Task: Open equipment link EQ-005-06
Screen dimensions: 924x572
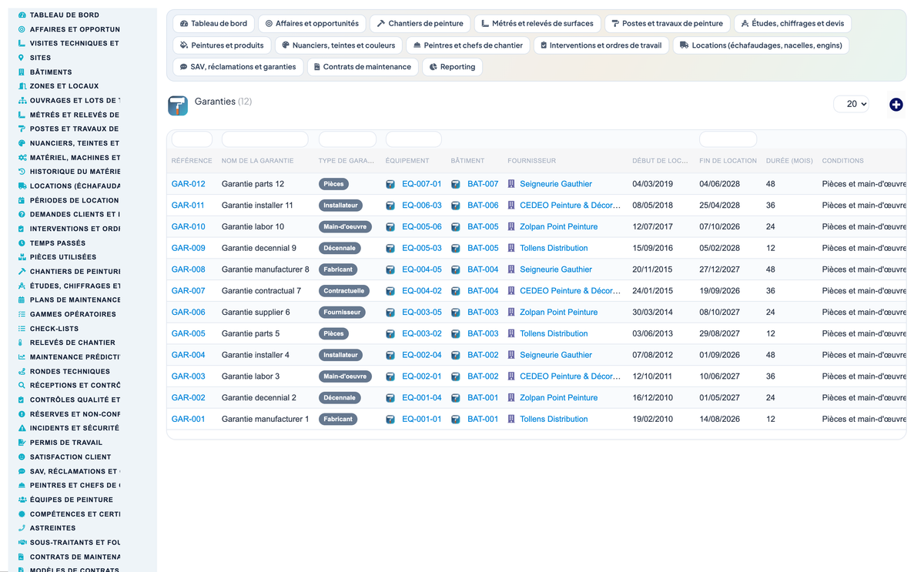Action: pos(422,227)
